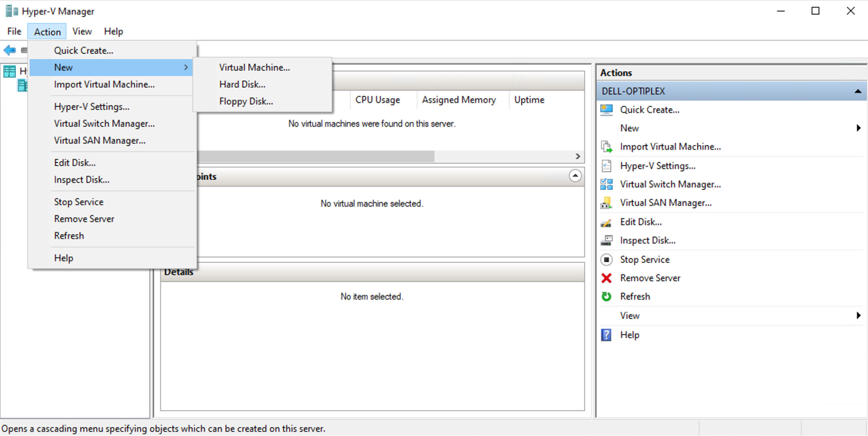Viewport: 868px width, 436px height.
Task: Click the Inspect Disk icon in Actions pane
Action: [x=606, y=240]
